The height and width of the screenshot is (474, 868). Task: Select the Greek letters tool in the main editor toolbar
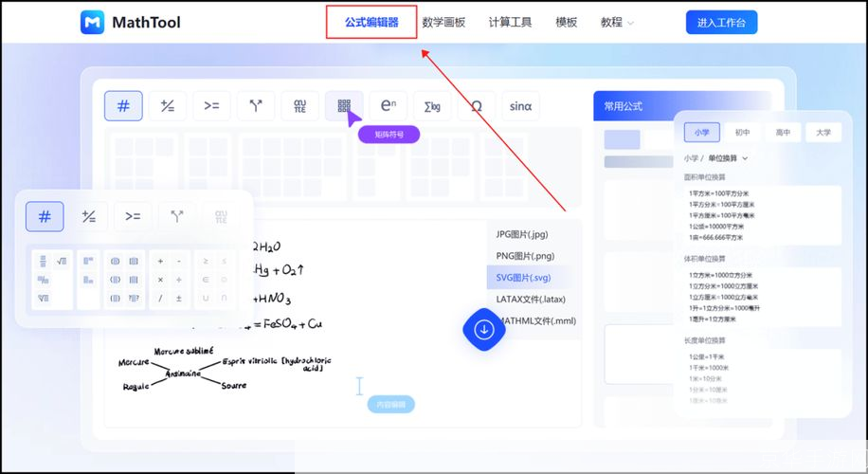pos(300,106)
